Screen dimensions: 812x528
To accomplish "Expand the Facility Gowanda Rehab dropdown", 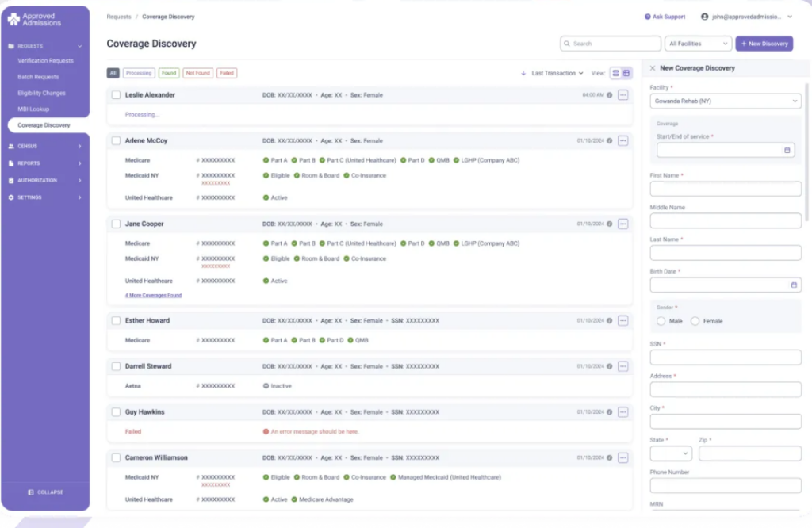I will [x=725, y=101].
